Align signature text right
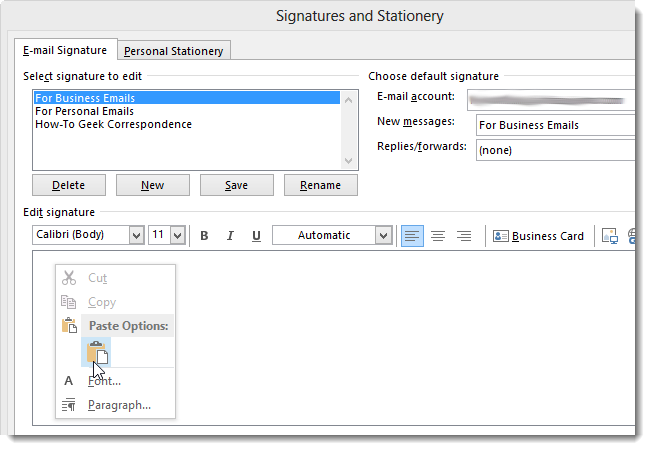This screenshot has width=650, height=450. [x=464, y=236]
